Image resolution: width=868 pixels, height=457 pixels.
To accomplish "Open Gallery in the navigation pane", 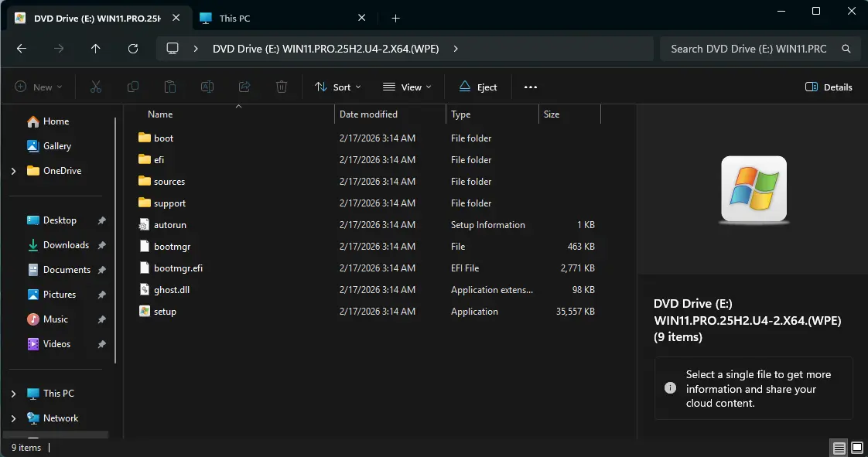I will click(x=57, y=146).
